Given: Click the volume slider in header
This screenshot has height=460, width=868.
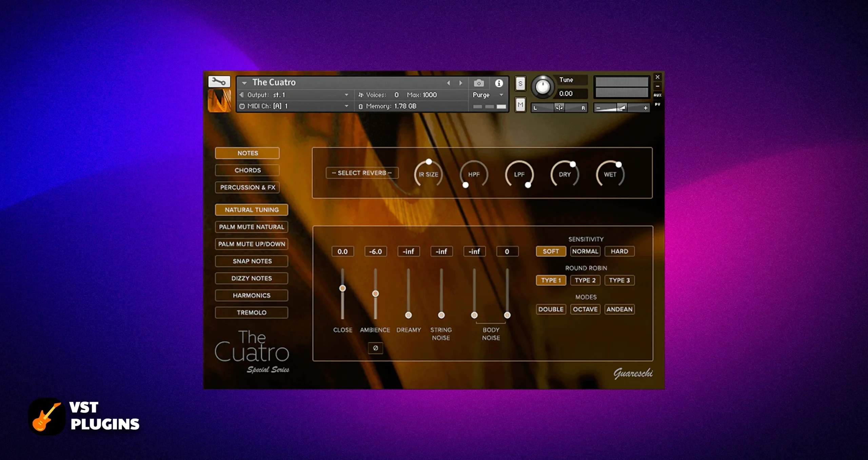Looking at the screenshot, I should 622,108.
